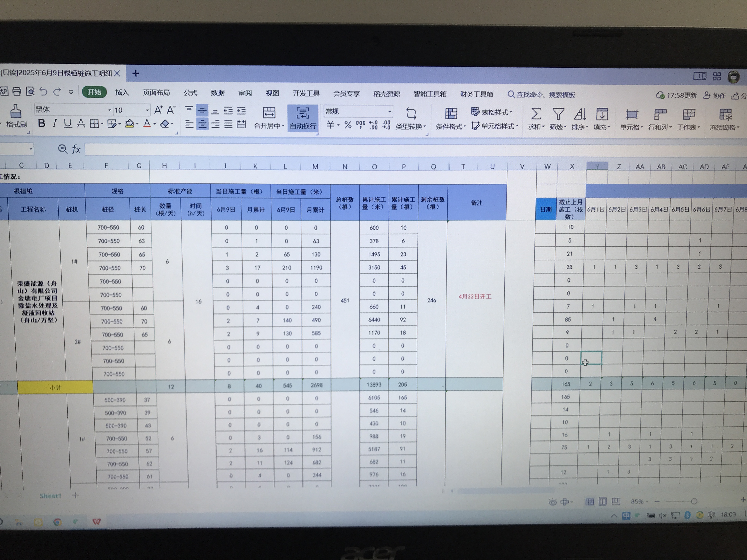This screenshot has width=747, height=560.
Task: Click the Merge and Center (合并居中) icon
Action: pyautogui.click(x=269, y=113)
